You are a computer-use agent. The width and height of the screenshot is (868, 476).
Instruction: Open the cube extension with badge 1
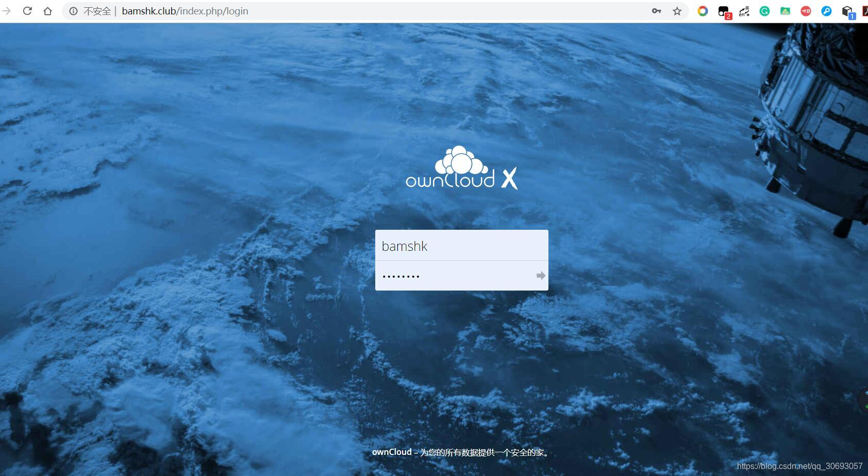848,12
